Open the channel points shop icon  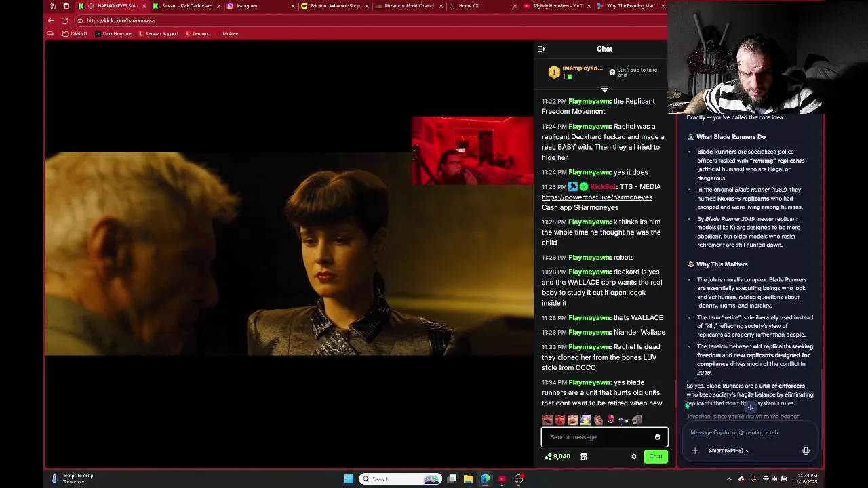point(583,456)
